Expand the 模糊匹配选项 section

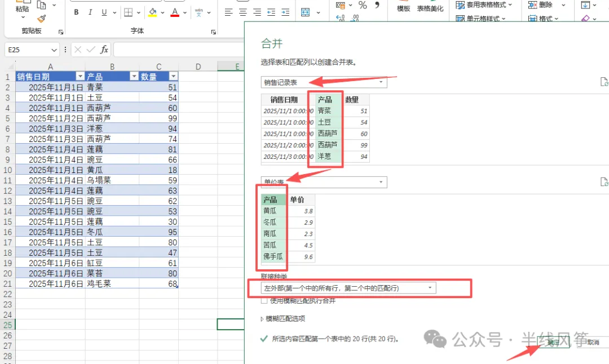click(x=262, y=319)
